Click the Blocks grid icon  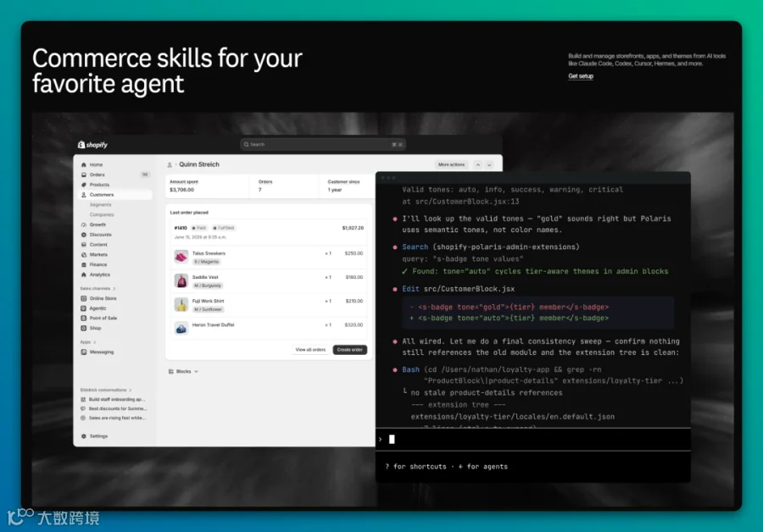(170, 372)
